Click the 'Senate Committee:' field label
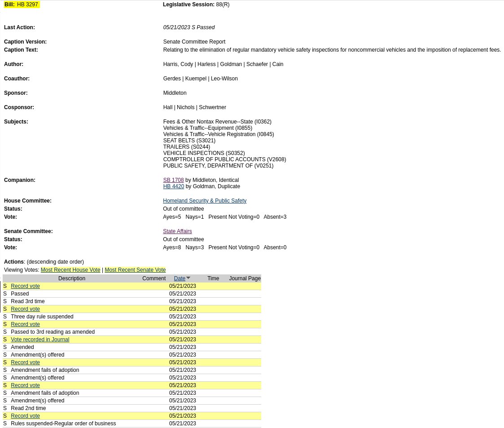Viewport: 504px width, 428px height. pos(28,231)
